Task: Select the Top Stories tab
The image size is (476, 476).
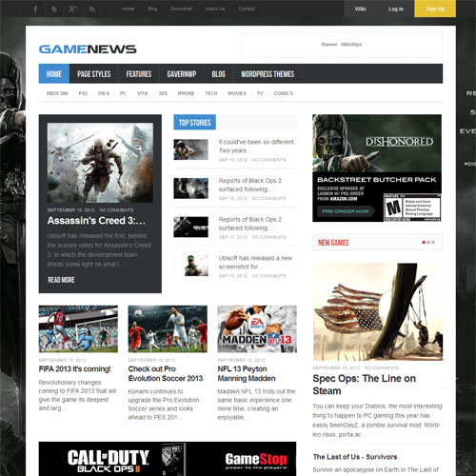Action: (x=194, y=122)
